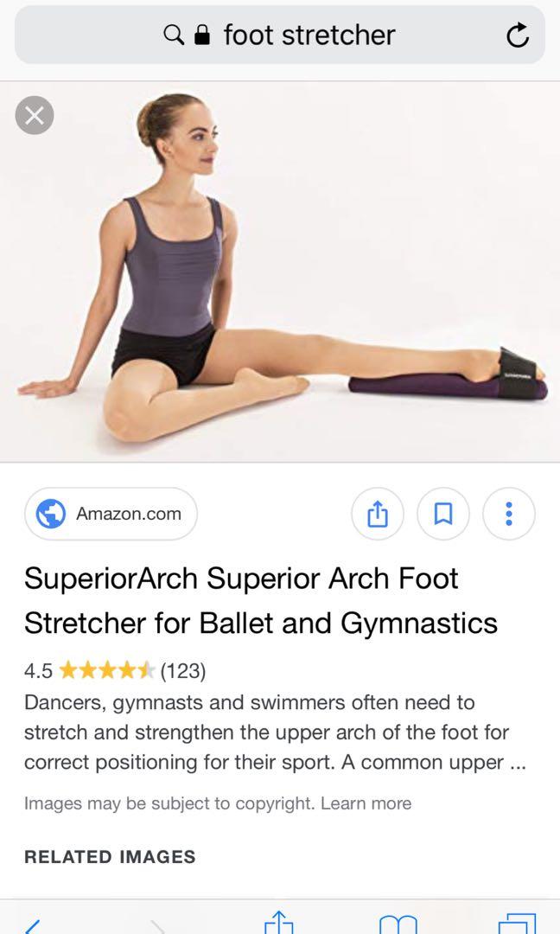Save the image with the bookmark icon
This screenshot has width=560, height=934.
442,514
